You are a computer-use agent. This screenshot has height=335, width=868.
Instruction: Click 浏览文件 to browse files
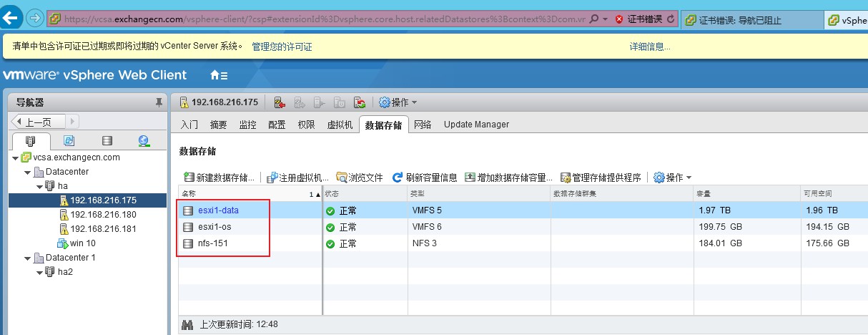click(x=360, y=178)
